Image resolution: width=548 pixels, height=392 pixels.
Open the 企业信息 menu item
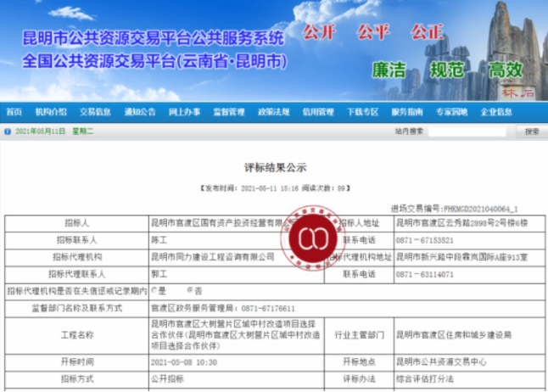click(496, 112)
